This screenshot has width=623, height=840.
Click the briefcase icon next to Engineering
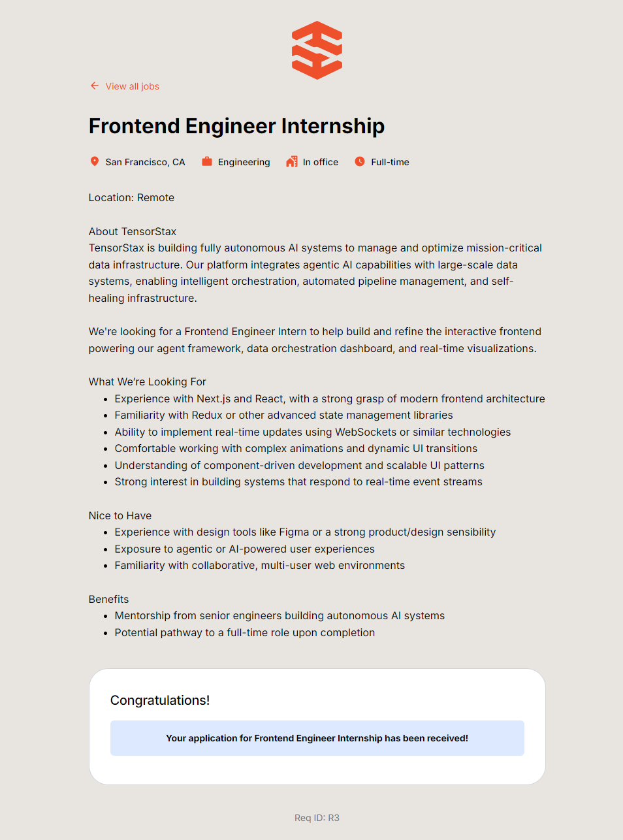(x=207, y=161)
